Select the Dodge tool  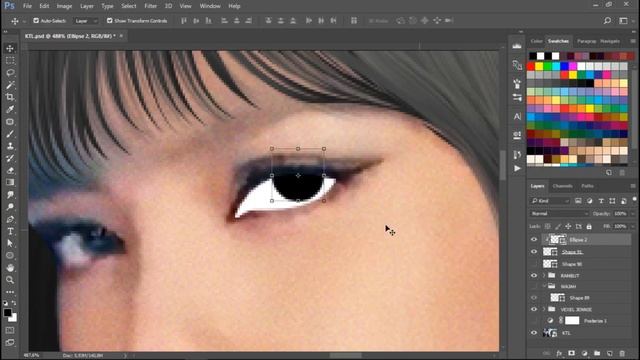click(x=10, y=207)
